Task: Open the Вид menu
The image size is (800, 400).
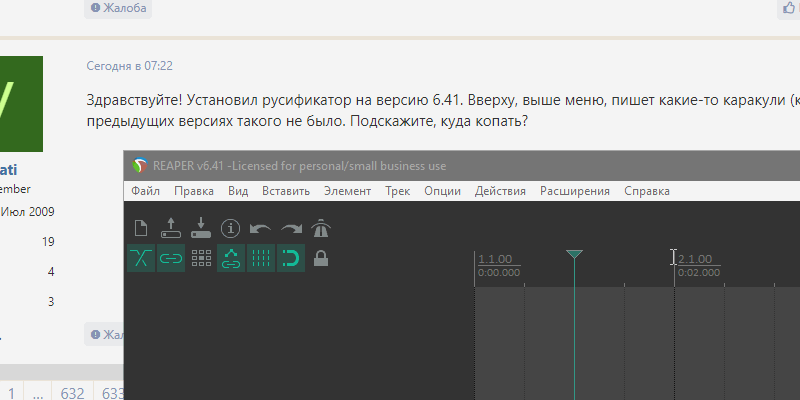Action: [x=238, y=191]
